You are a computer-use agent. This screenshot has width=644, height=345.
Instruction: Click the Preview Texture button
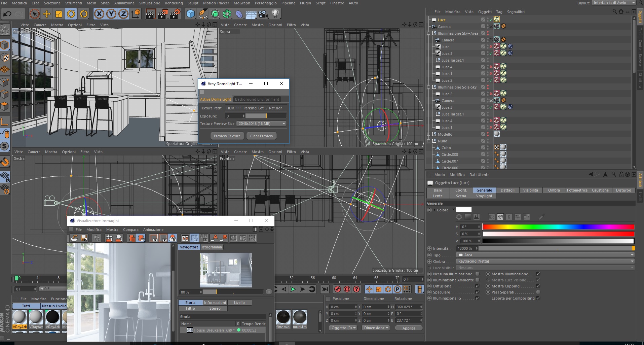[x=227, y=136]
